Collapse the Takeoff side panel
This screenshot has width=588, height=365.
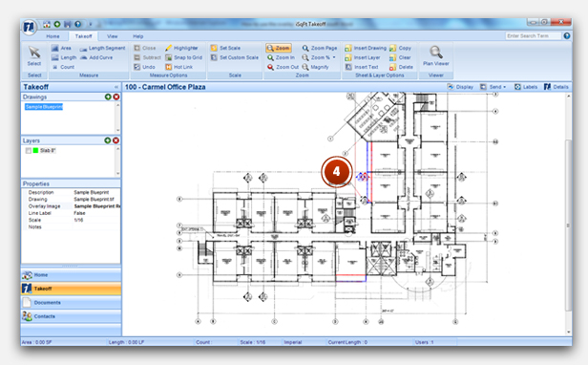pos(116,87)
